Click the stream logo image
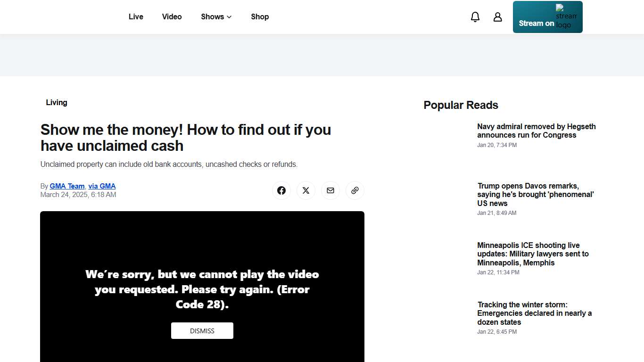 click(566, 16)
